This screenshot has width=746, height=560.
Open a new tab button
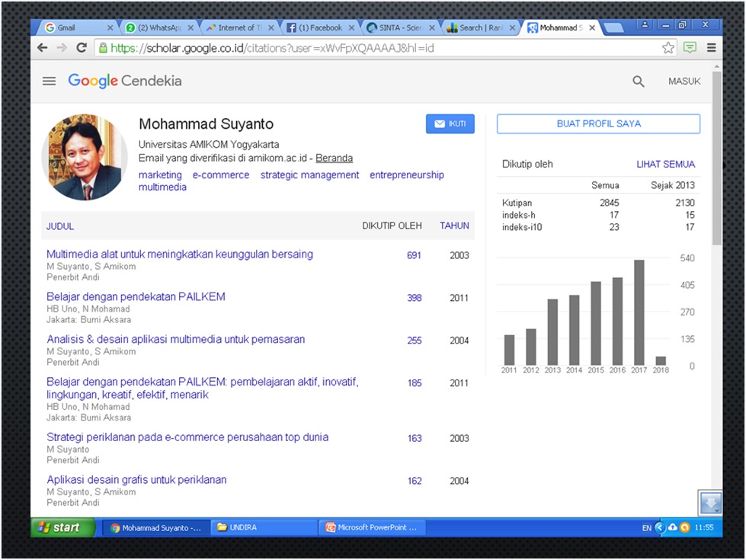(x=613, y=27)
